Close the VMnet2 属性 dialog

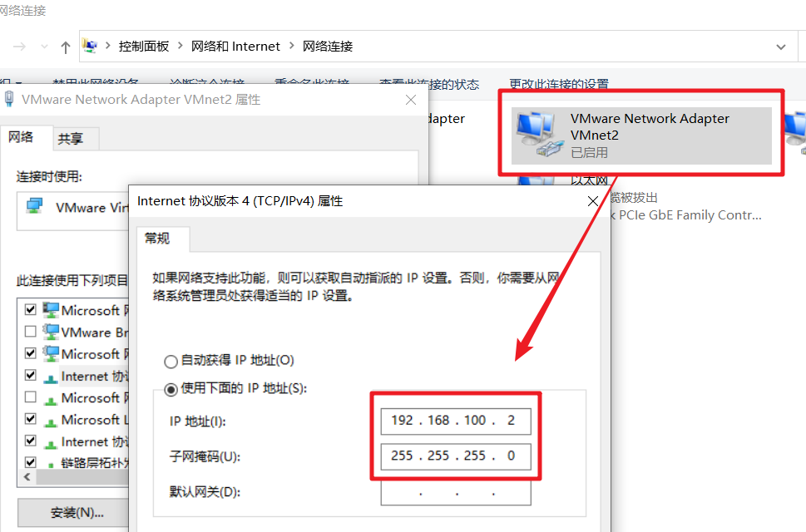pyautogui.click(x=411, y=100)
